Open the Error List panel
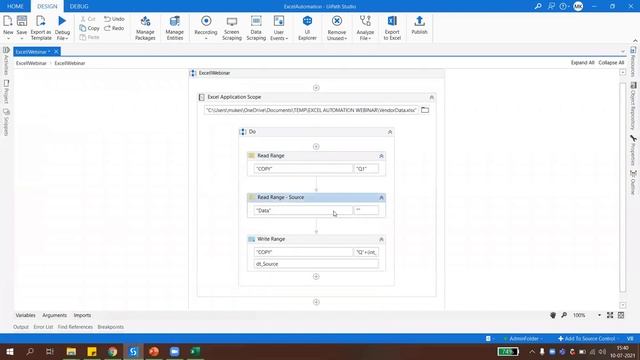Image resolution: width=640 pixels, height=360 pixels. pos(43,327)
